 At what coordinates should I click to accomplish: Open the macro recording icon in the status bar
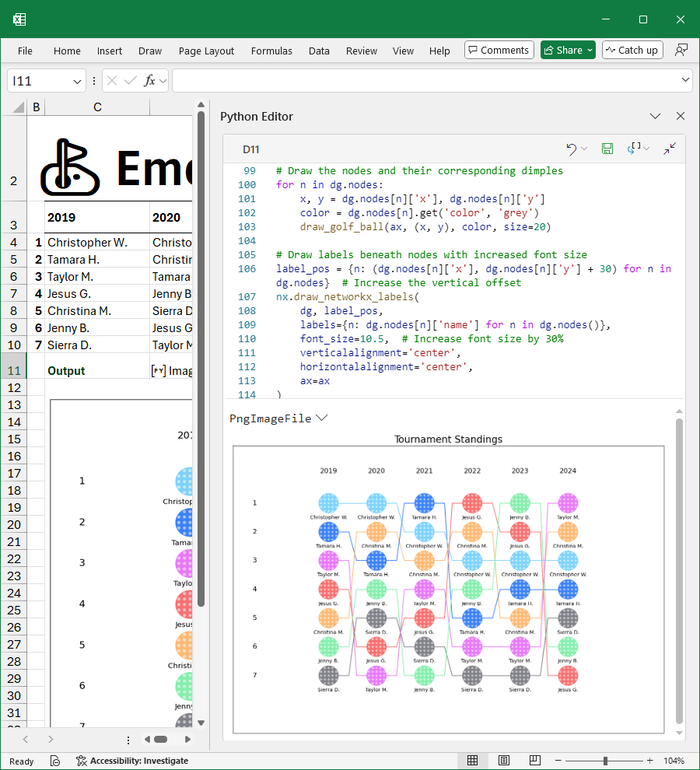(55, 761)
